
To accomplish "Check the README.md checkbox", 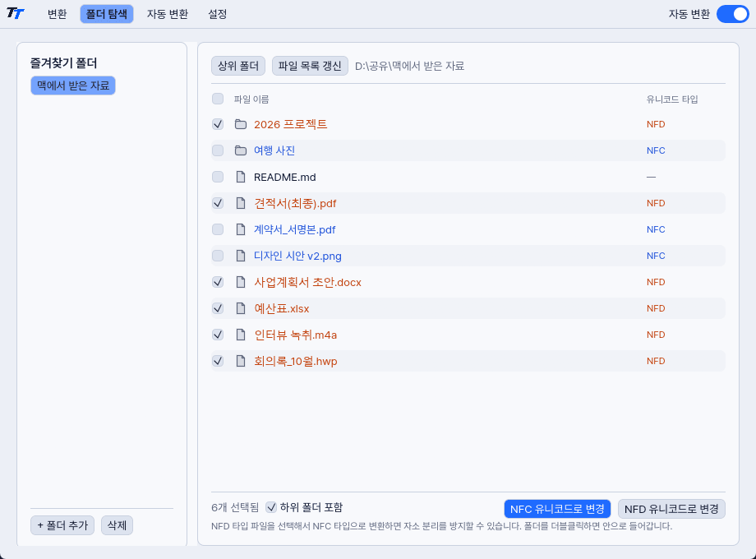I will (218, 177).
